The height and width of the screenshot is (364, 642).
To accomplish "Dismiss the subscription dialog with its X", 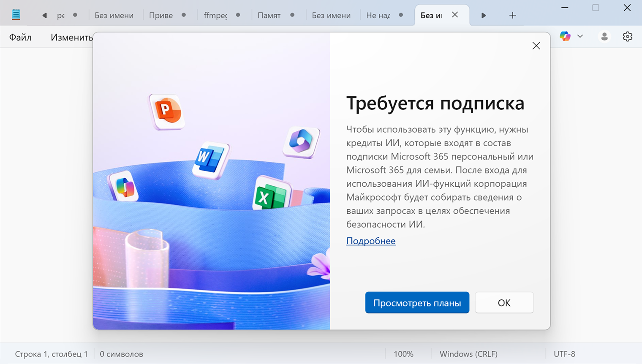I will (536, 46).
